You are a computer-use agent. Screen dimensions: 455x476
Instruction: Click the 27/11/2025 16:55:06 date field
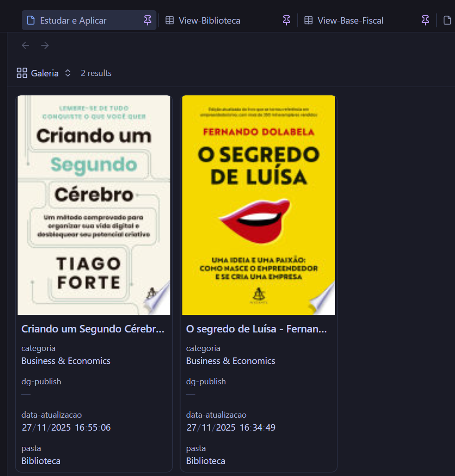pyautogui.click(x=66, y=427)
